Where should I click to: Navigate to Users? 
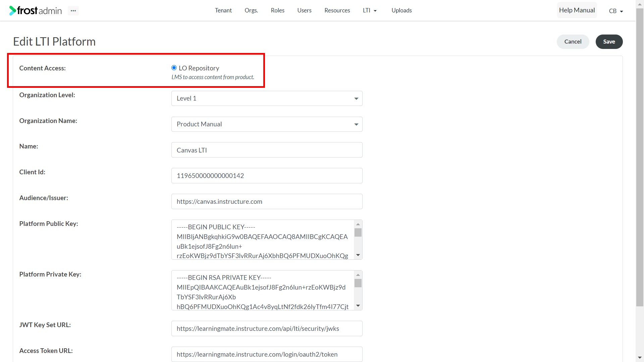[x=304, y=10]
